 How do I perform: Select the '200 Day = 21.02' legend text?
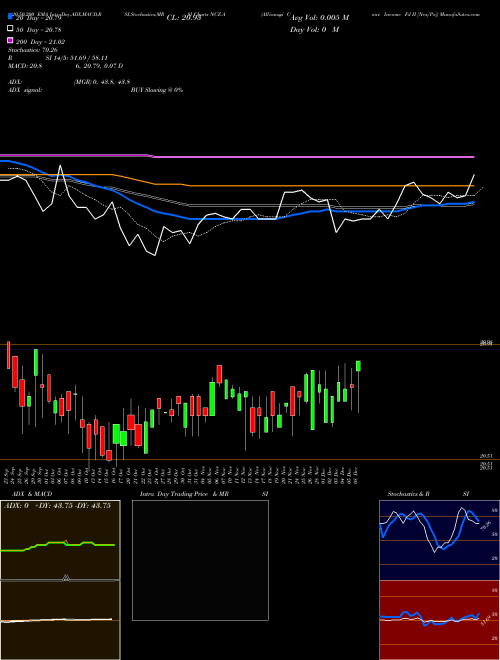coord(40,42)
